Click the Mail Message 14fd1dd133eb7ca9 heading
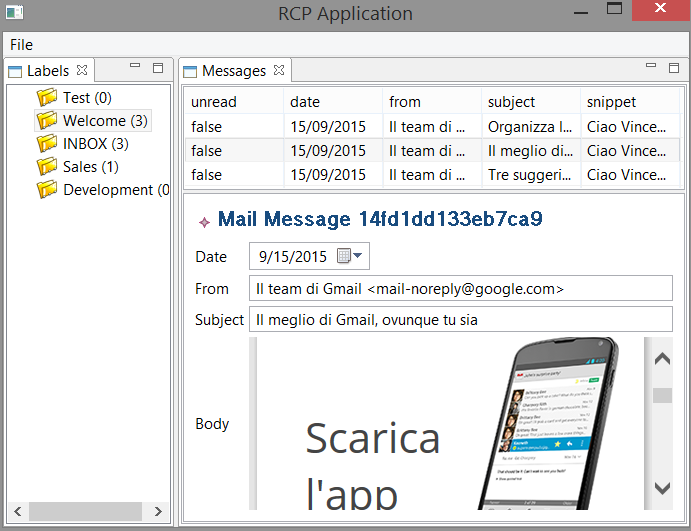This screenshot has height=531, width=691. point(380,219)
